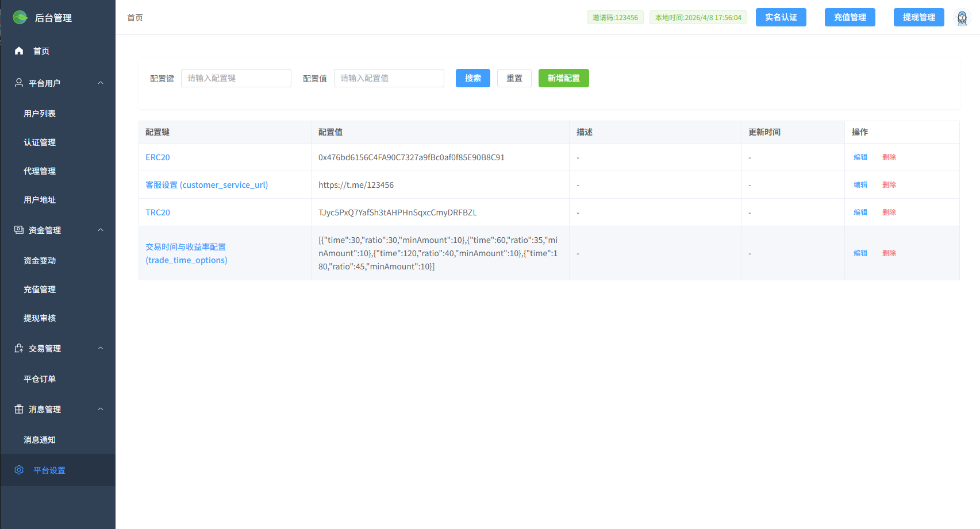
Task: Open 用户列表 in the sidebar
Action: (x=40, y=114)
